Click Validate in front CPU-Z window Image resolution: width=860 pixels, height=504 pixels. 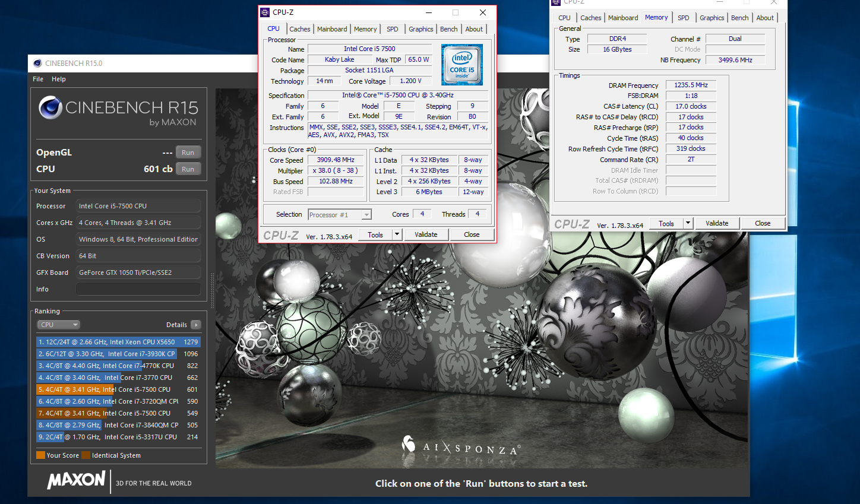[x=426, y=234]
